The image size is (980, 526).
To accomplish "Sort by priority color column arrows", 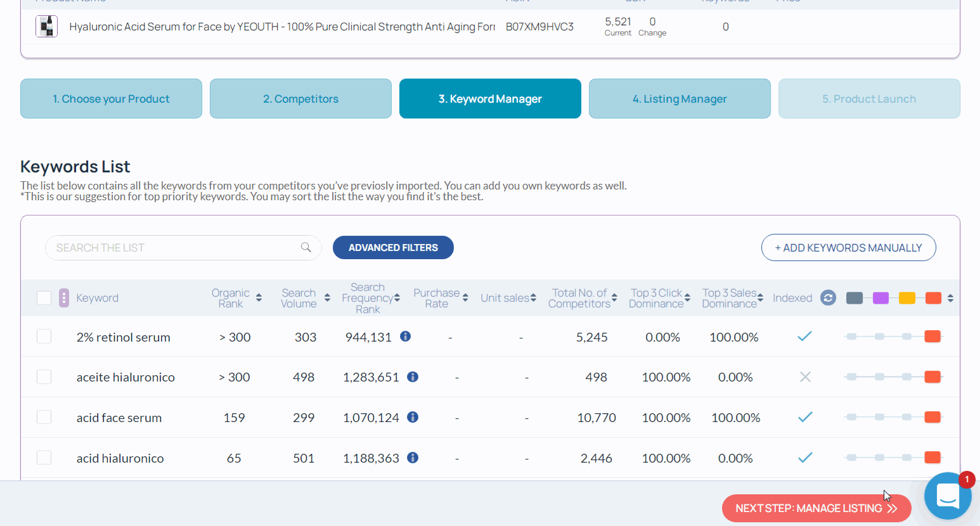I will click(x=950, y=298).
